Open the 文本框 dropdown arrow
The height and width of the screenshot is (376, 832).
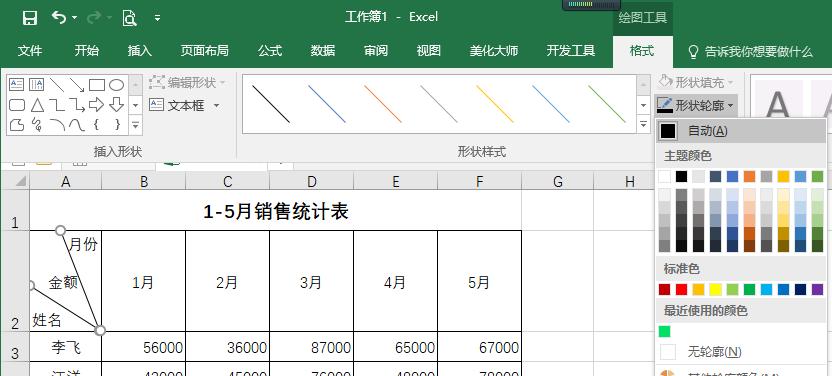tap(216, 106)
